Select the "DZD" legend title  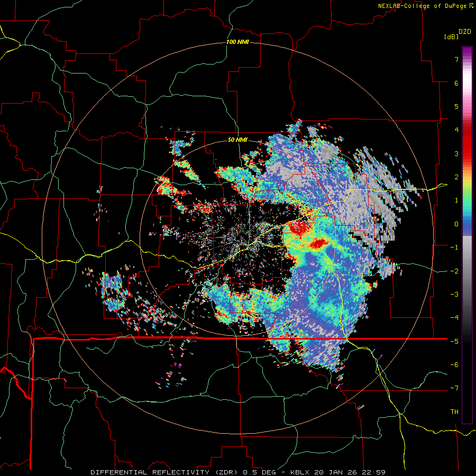coord(465,32)
